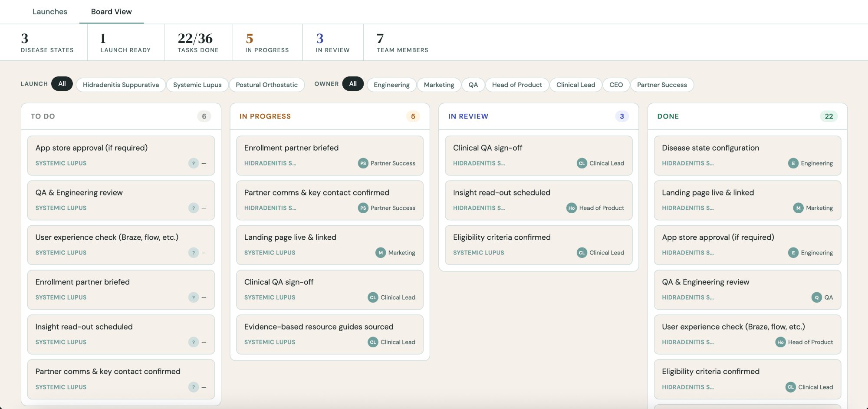Click the Engineering avatar on Disease state configuration

pos(793,163)
